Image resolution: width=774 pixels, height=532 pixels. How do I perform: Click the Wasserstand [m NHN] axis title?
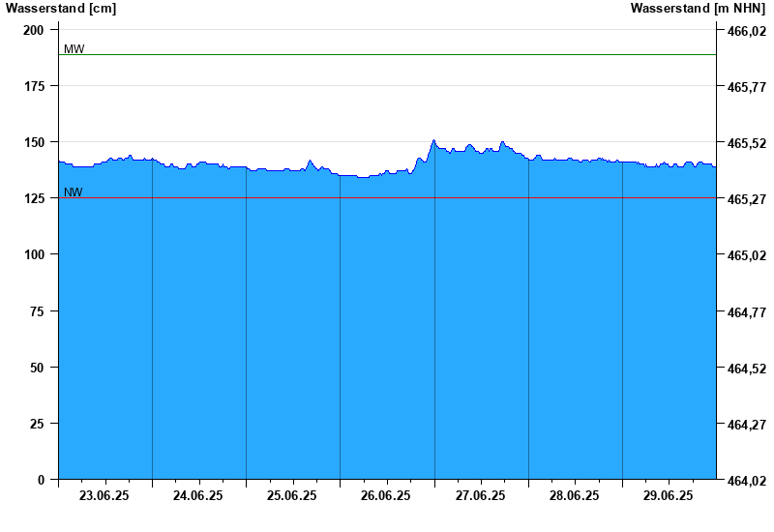pyautogui.click(x=698, y=9)
